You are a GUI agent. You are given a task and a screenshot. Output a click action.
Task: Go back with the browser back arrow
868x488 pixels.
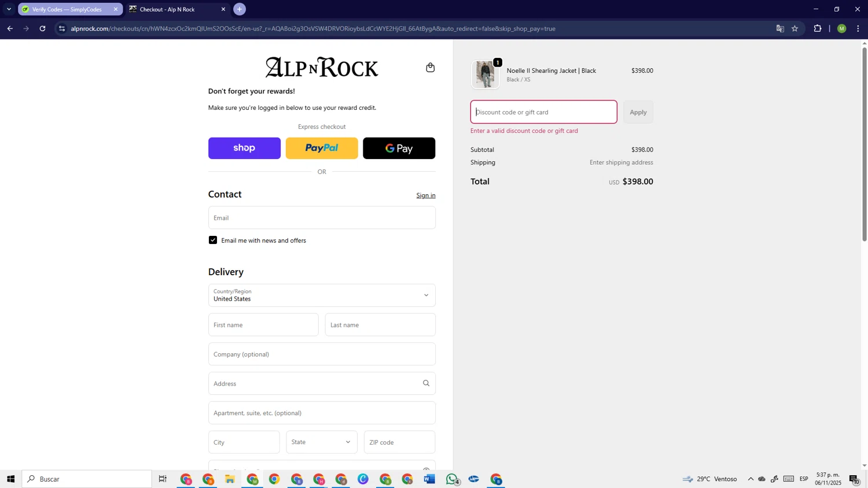[x=10, y=28]
